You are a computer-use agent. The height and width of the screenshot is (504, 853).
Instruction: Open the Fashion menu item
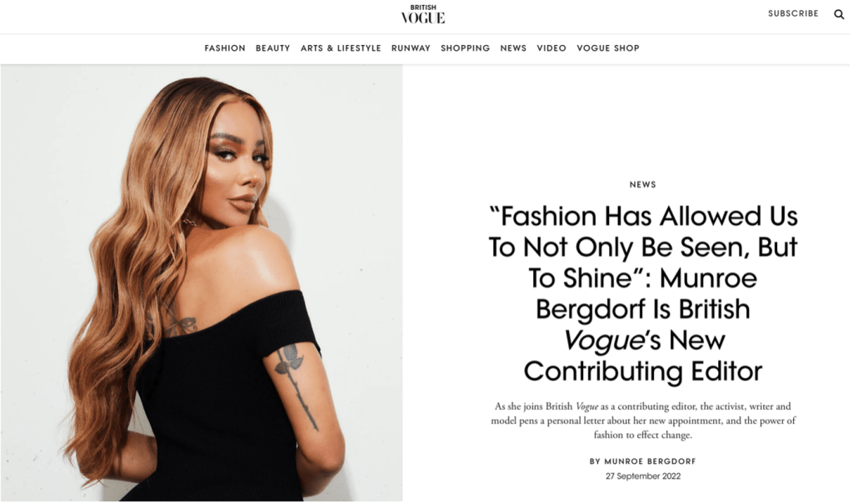point(225,48)
